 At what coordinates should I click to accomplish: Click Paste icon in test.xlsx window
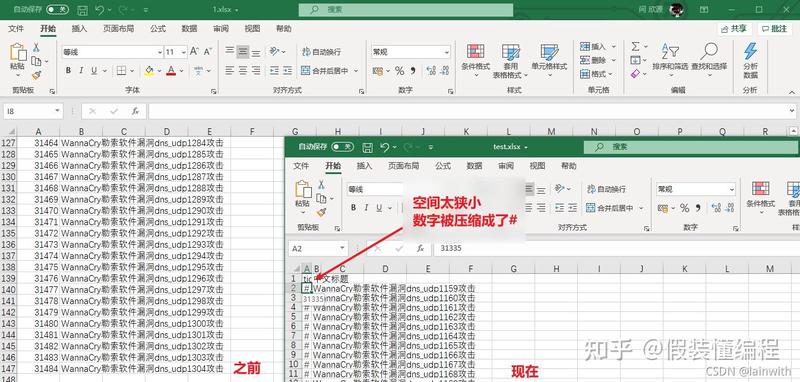coord(303,189)
